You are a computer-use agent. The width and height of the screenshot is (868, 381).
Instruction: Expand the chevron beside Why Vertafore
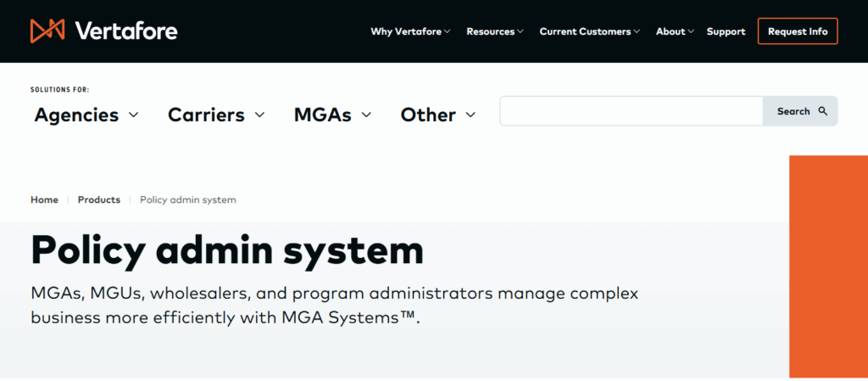[447, 31]
